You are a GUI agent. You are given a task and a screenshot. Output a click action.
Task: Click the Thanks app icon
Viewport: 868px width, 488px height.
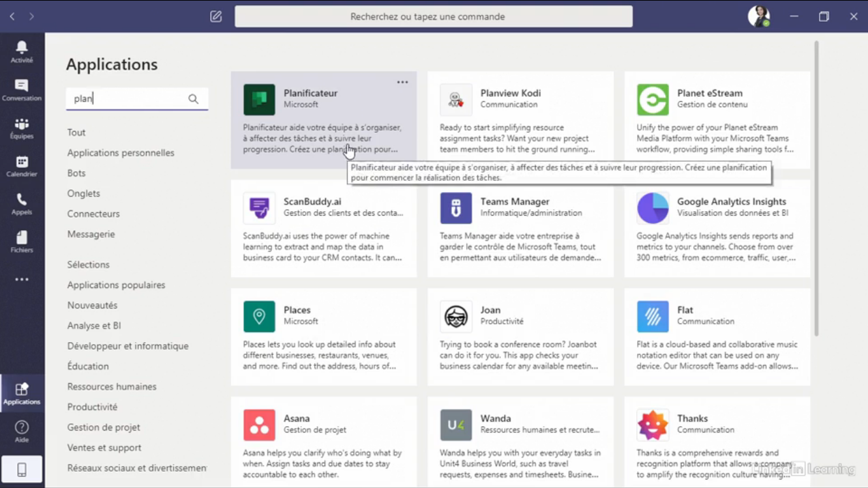pyautogui.click(x=653, y=425)
